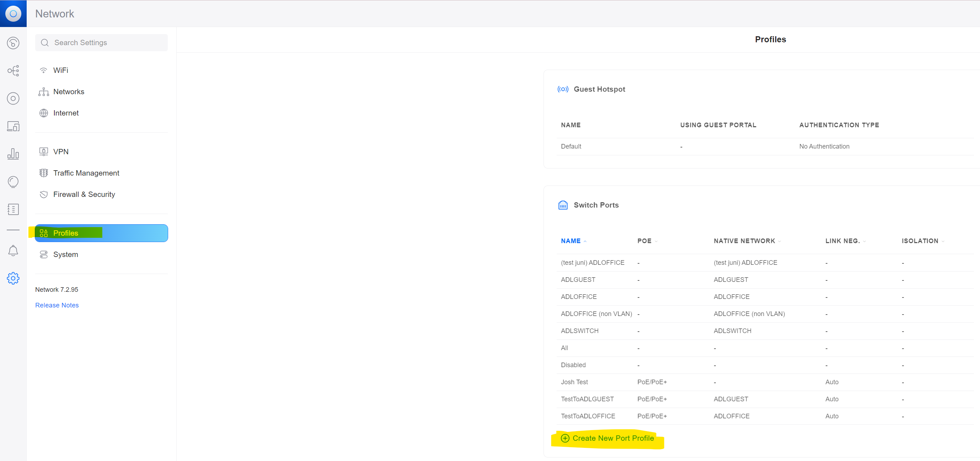The width and height of the screenshot is (980, 461).
Task: Open Firewall & Security settings
Action: click(x=84, y=194)
